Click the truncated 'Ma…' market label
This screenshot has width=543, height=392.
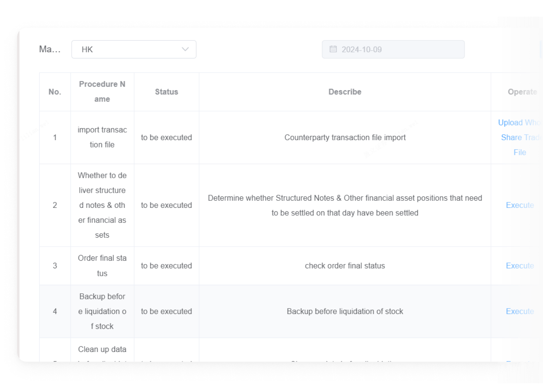(50, 49)
